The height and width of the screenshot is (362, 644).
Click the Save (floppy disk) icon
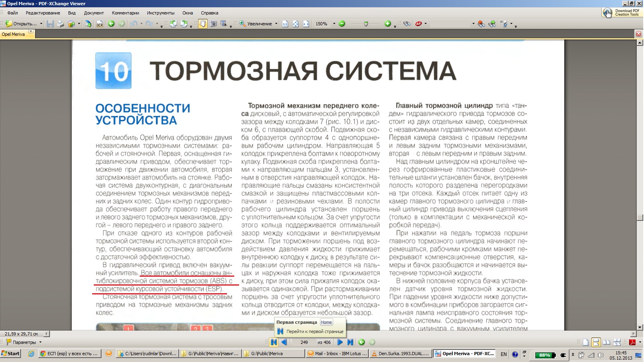50,24
